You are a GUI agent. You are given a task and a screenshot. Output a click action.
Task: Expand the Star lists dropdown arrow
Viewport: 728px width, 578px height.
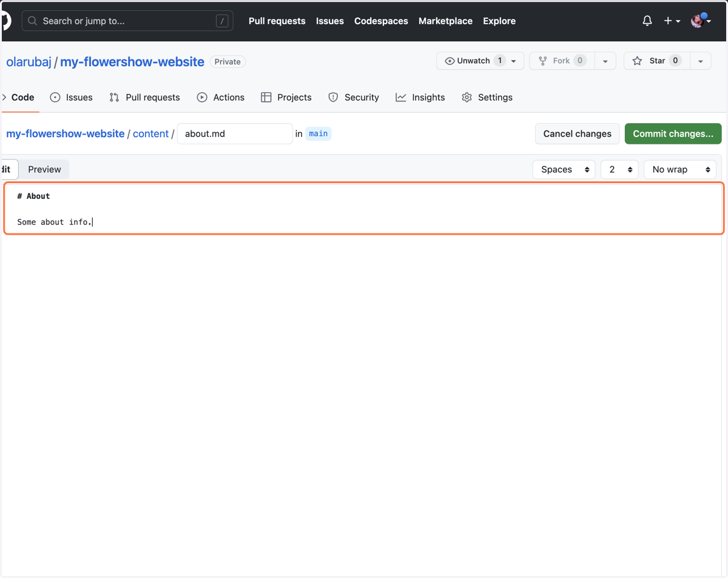point(700,61)
